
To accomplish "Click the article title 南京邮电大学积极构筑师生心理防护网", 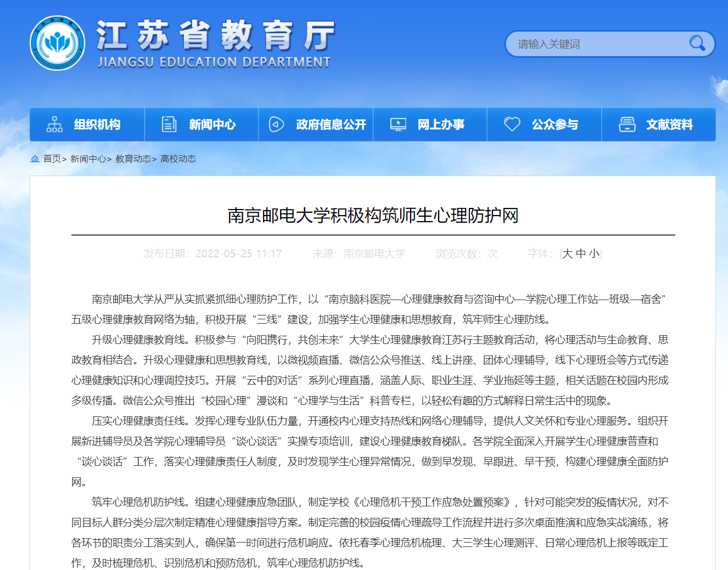I will [373, 215].
